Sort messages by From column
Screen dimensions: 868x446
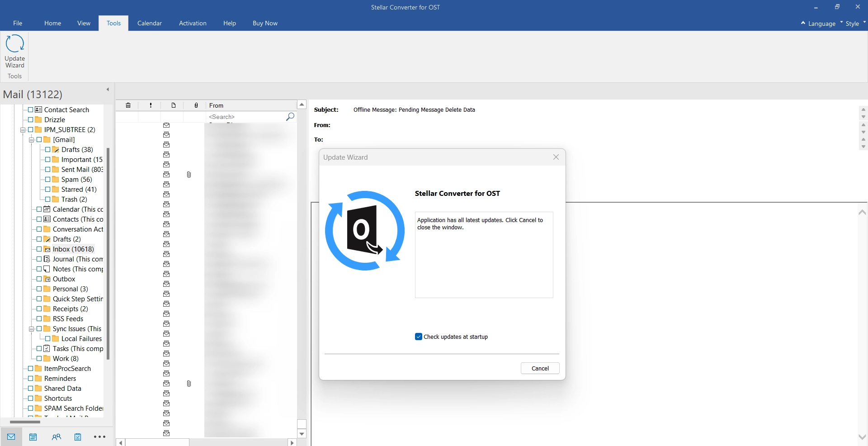[251, 105]
